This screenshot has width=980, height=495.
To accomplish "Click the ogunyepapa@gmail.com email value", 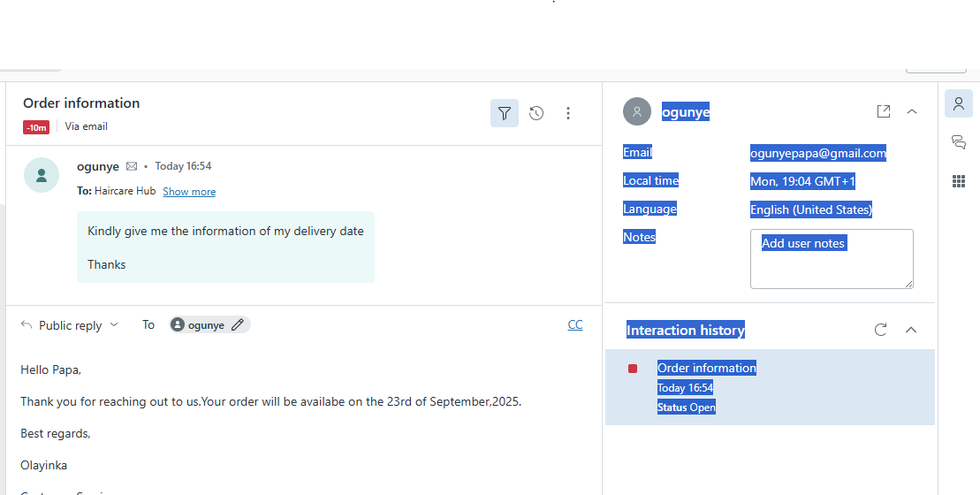I will pos(817,153).
